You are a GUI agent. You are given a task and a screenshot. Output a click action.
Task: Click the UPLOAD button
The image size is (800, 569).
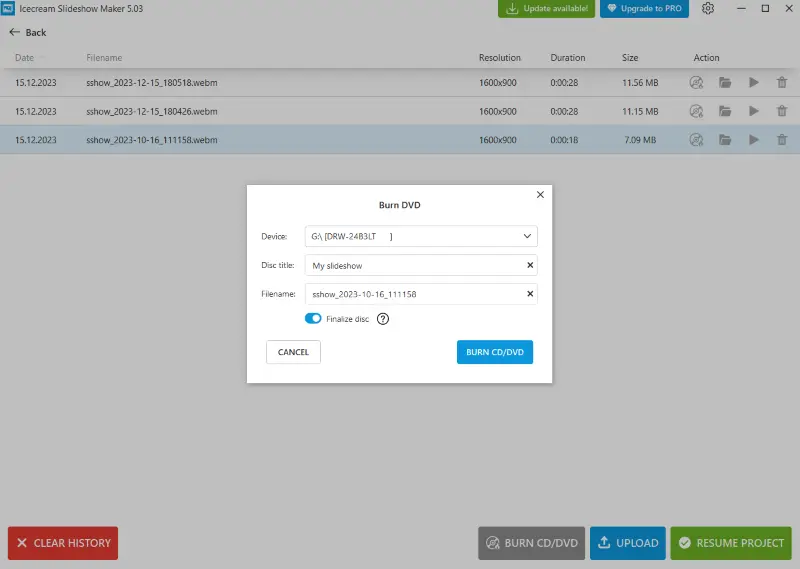point(628,543)
